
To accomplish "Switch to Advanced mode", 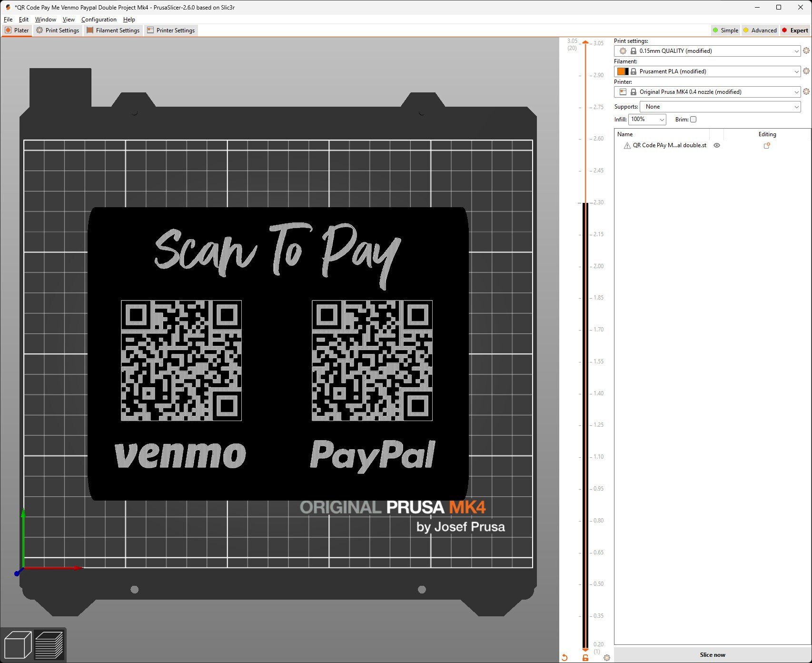I will pyautogui.click(x=760, y=30).
